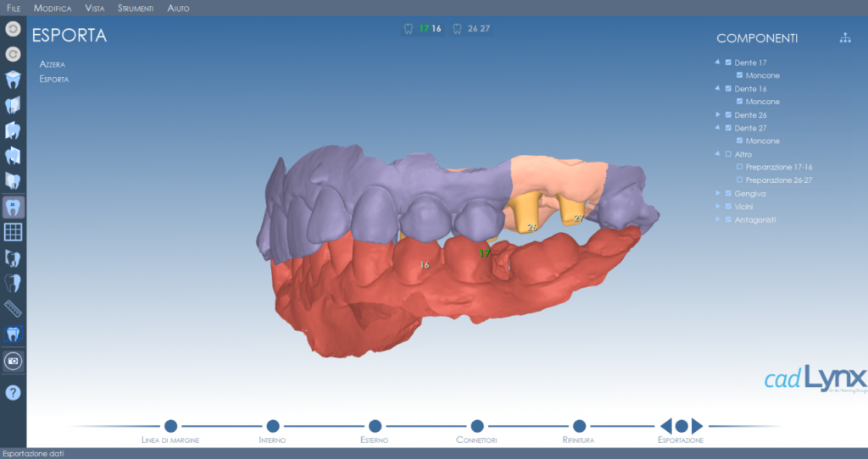The width and height of the screenshot is (868, 459).
Task: Open the Vista menu
Action: (95, 8)
